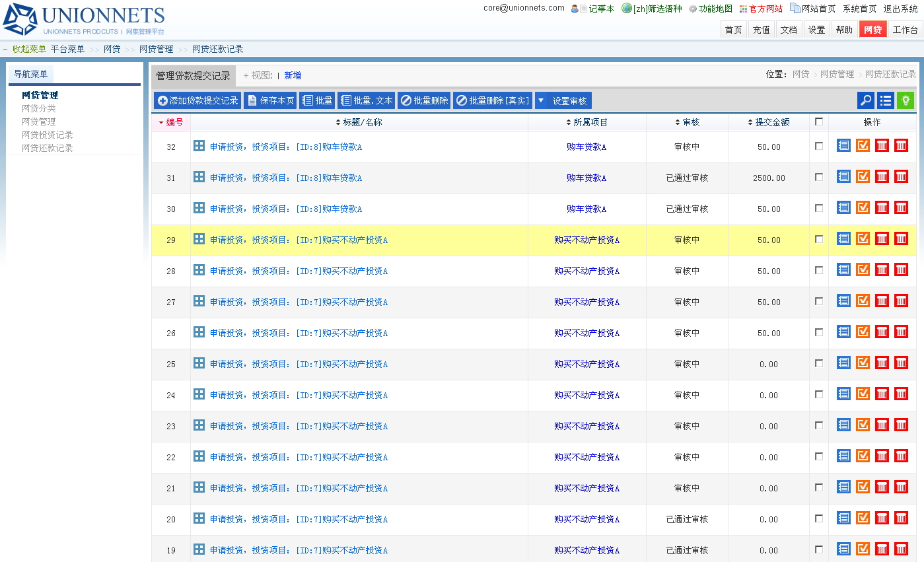Click orange edit icon in row 27
Screen dimensions: 924x562
(x=863, y=301)
